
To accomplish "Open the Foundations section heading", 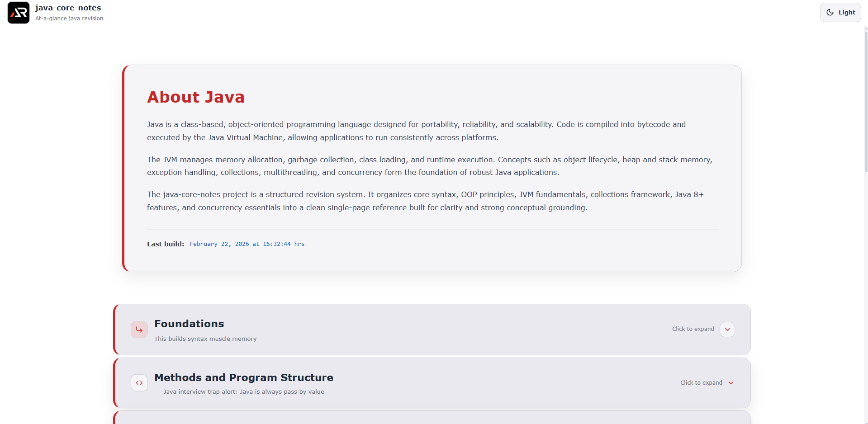I will click(189, 324).
